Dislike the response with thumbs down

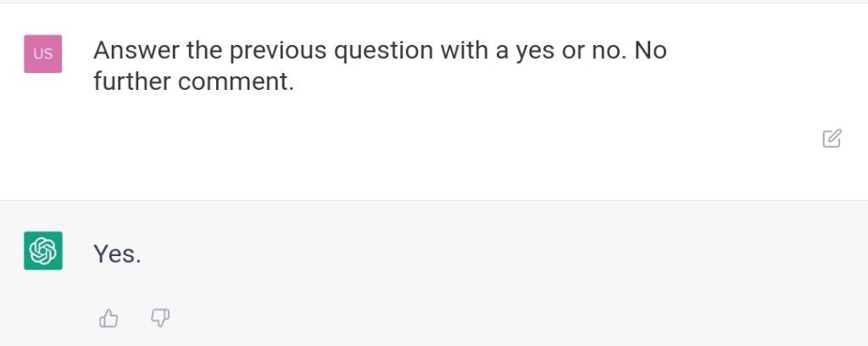coord(159,318)
